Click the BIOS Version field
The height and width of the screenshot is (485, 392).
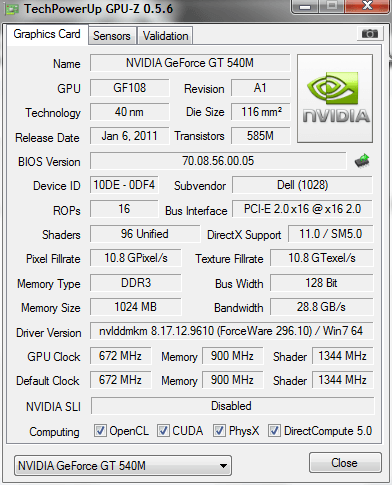(x=218, y=161)
